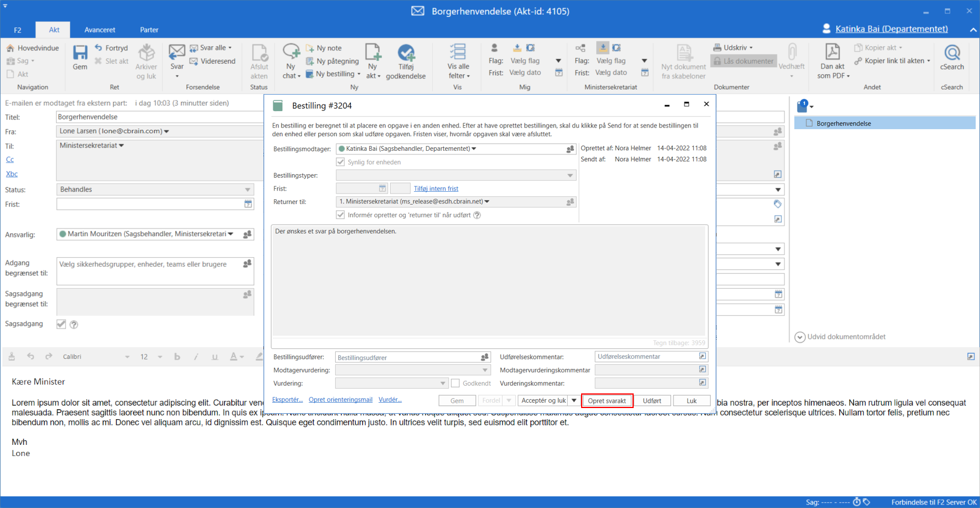The image size is (980, 508).
Task: Save the act with Gem ribbon icon
Action: [x=80, y=57]
